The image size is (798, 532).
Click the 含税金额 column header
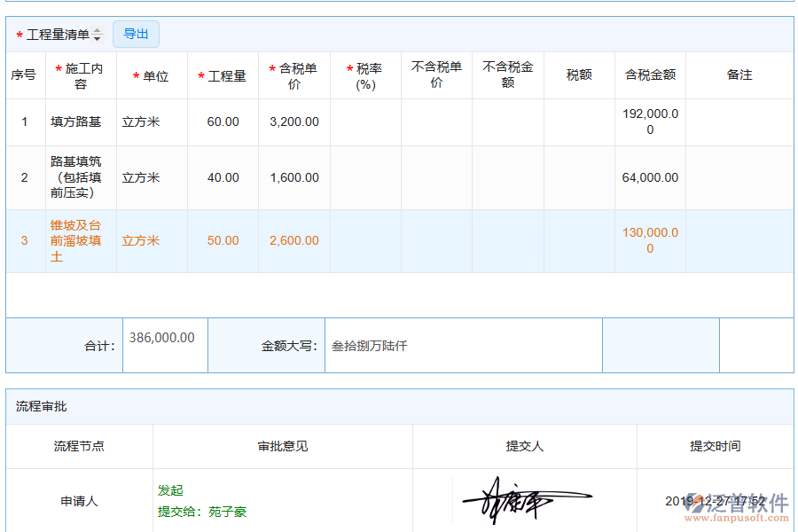[650, 75]
